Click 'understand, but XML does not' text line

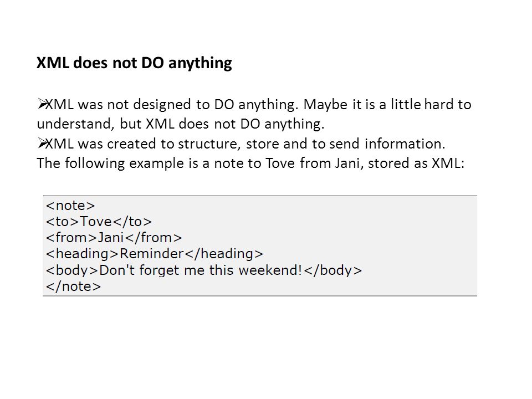click(x=181, y=124)
